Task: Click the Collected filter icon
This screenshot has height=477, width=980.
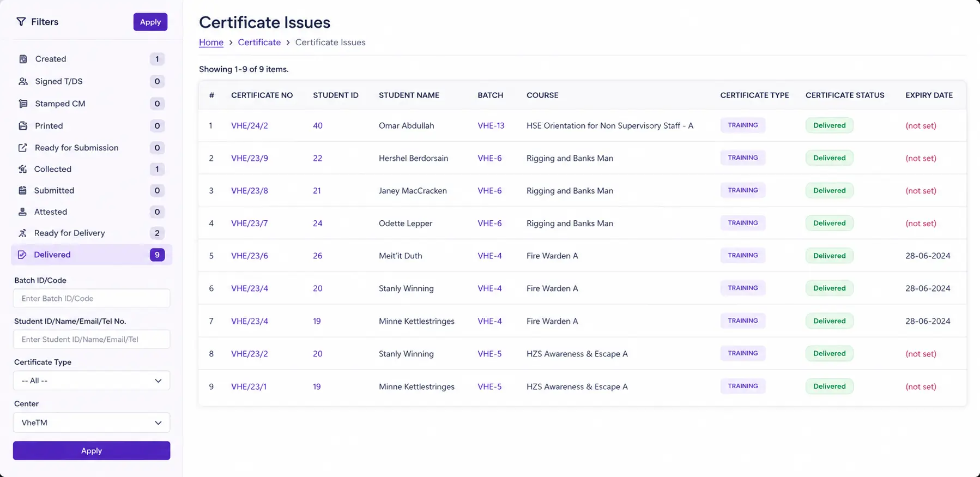Action: 22,169
